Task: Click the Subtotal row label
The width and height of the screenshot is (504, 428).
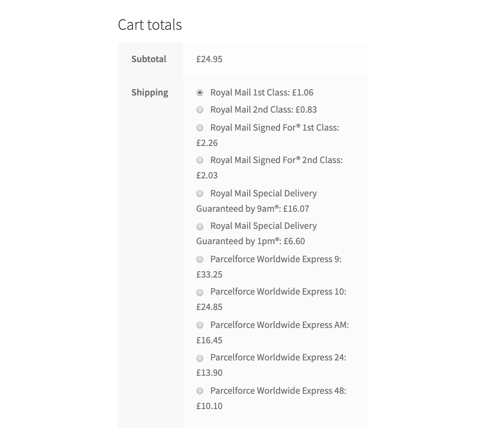Action: [x=149, y=59]
